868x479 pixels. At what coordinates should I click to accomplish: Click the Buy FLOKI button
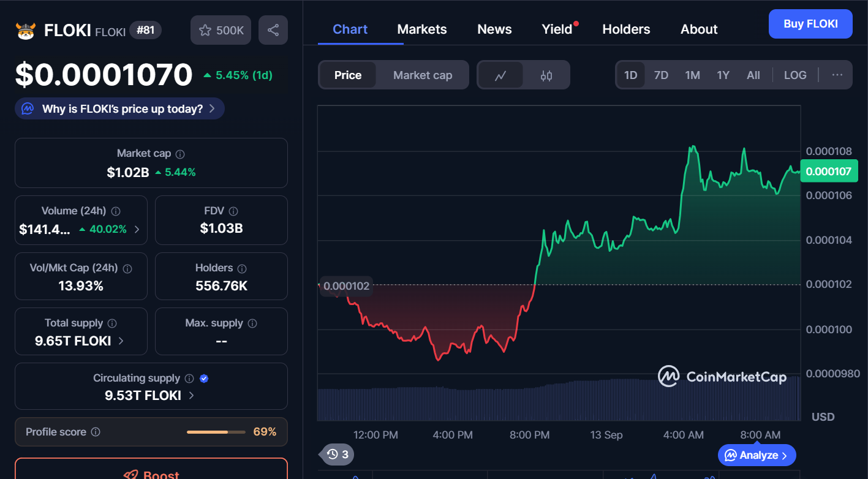pos(810,24)
